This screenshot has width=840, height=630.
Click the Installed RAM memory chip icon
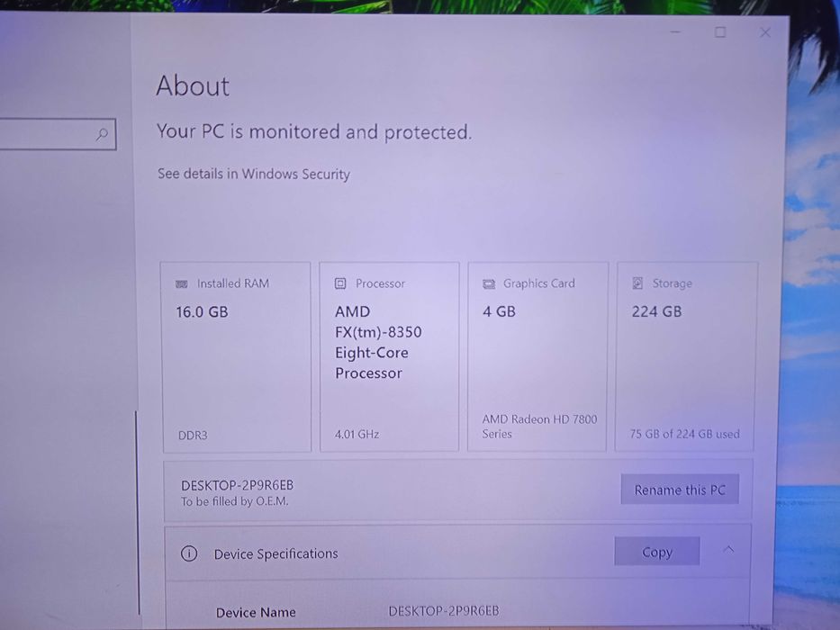click(x=182, y=283)
